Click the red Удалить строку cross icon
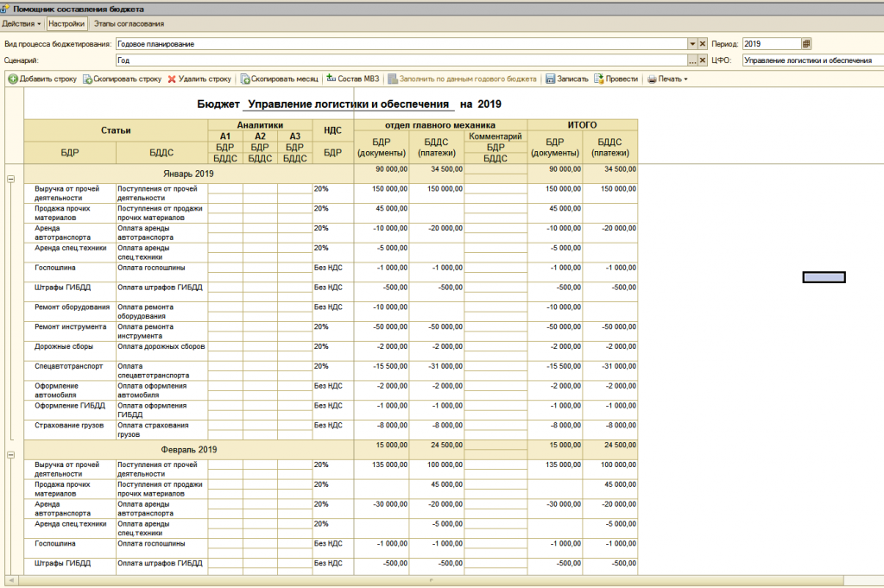Viewport: 884px width, 588px height. [x=172, y=79]
